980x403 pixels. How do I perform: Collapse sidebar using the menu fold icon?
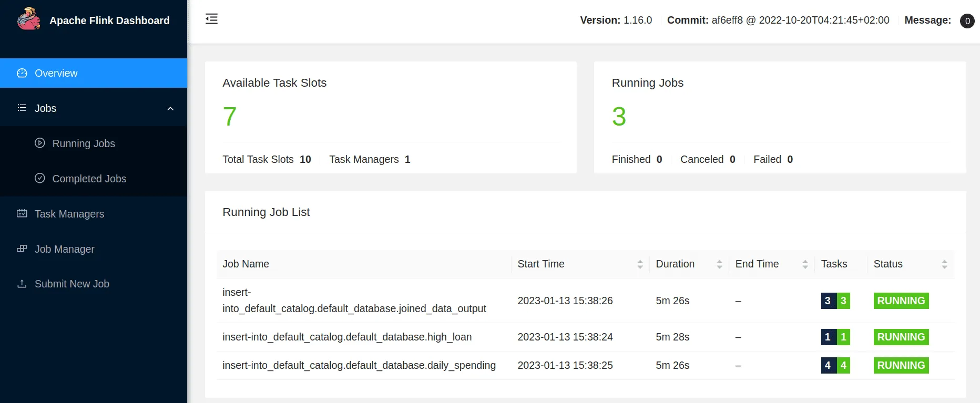(211, 19)
